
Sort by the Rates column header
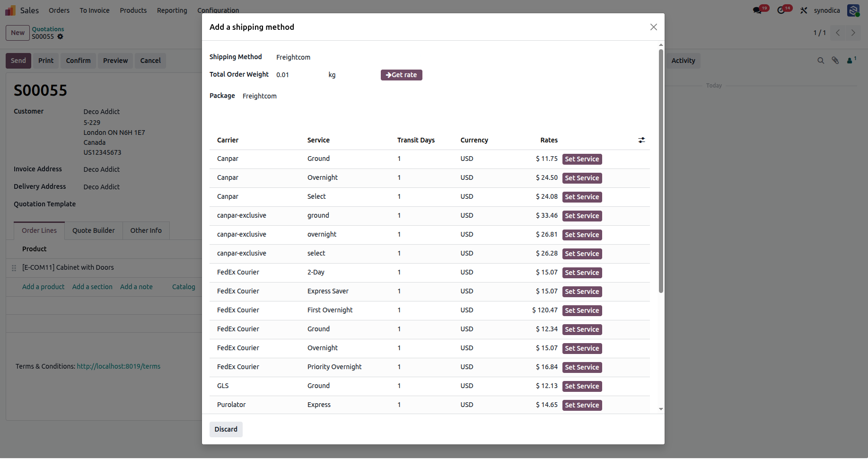tap(549, 140)
